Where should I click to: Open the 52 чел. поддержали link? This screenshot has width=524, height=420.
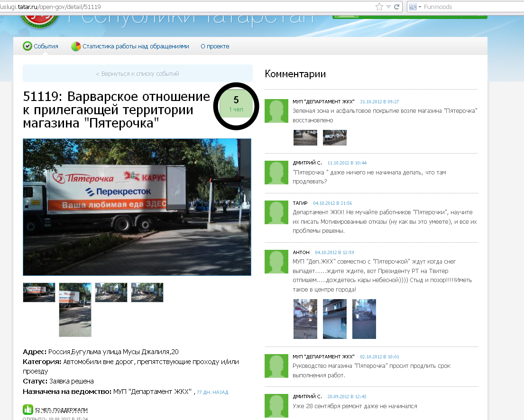(x=61, y=410)
